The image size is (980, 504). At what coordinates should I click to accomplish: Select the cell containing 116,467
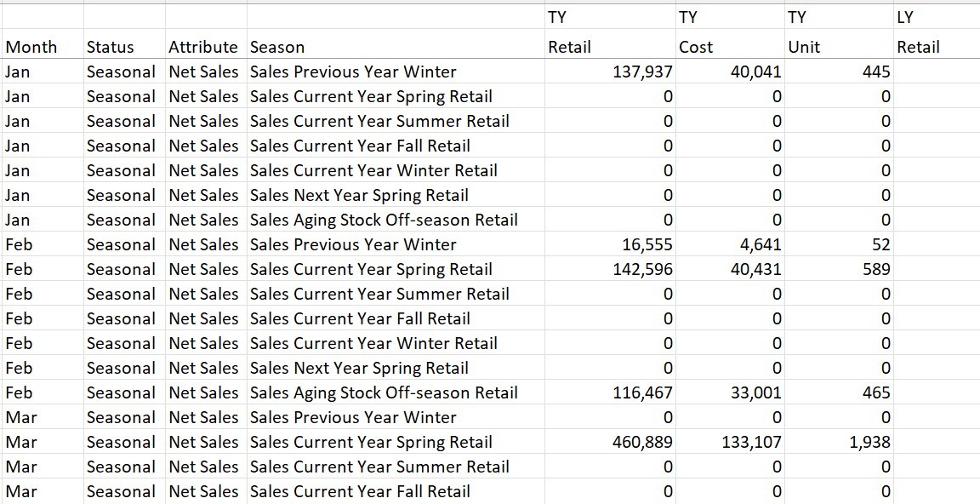click(x=610, y=392)
